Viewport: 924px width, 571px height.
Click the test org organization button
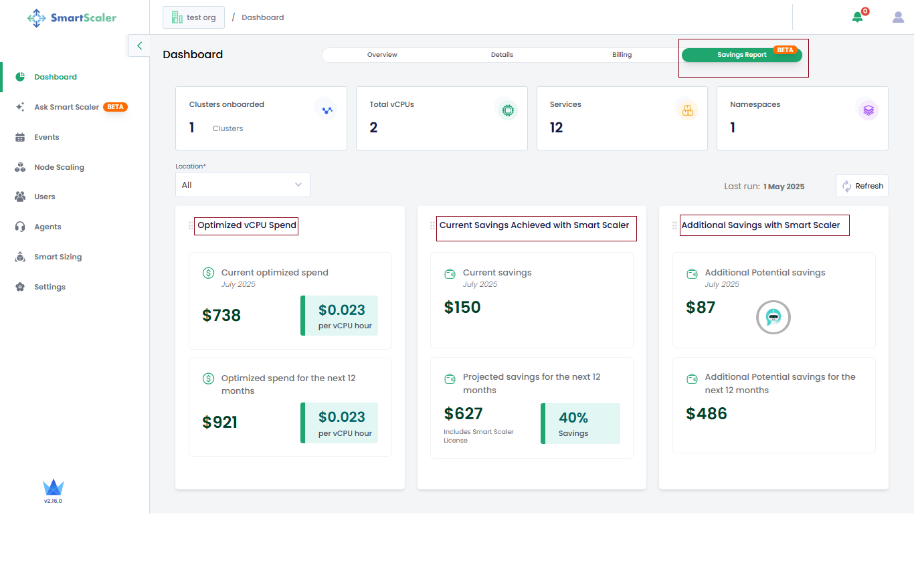pyautogui.click(x=193, y=17)
